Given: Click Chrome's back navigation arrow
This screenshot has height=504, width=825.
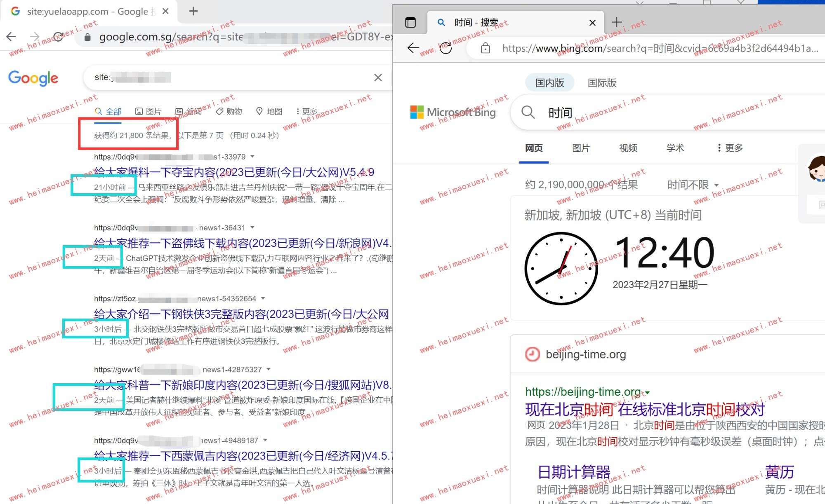Looking at the screenshot, I should click(12, 37).
